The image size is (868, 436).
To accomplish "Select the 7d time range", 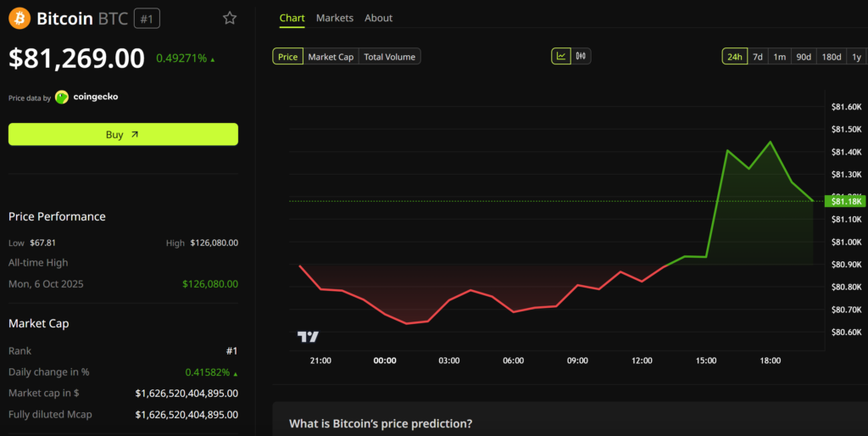I will tap(757, 57).
